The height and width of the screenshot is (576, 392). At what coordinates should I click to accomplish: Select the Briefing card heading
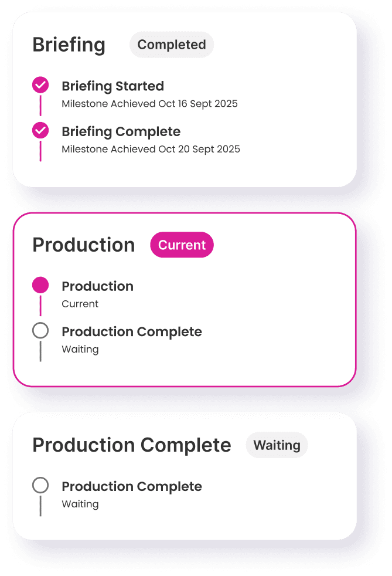(69, 45)
